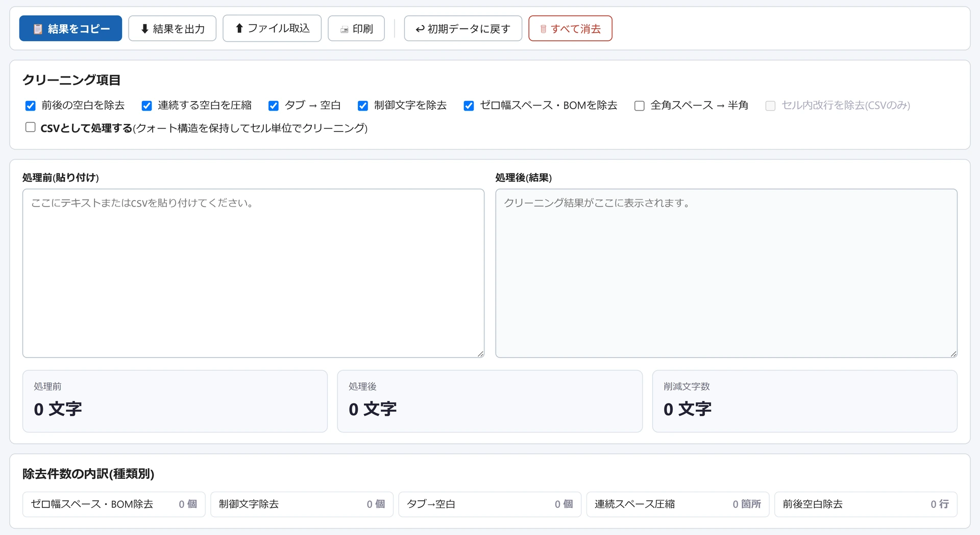
Task: Click the 連続スペース圧縮 0 箇所 entry
Action: (x=678, y=504)
